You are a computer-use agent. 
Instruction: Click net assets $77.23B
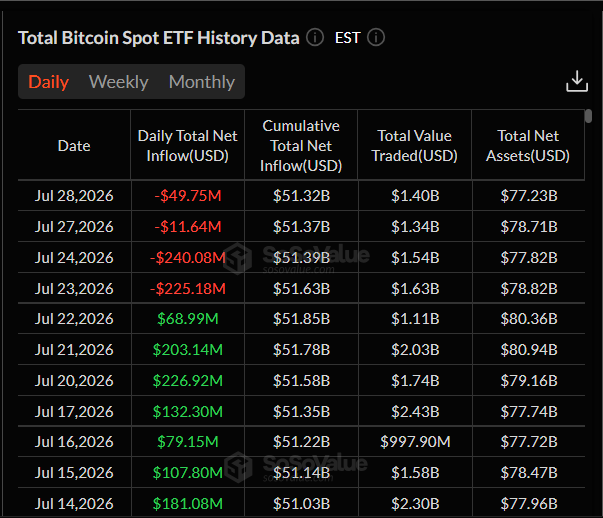point(529,196)
